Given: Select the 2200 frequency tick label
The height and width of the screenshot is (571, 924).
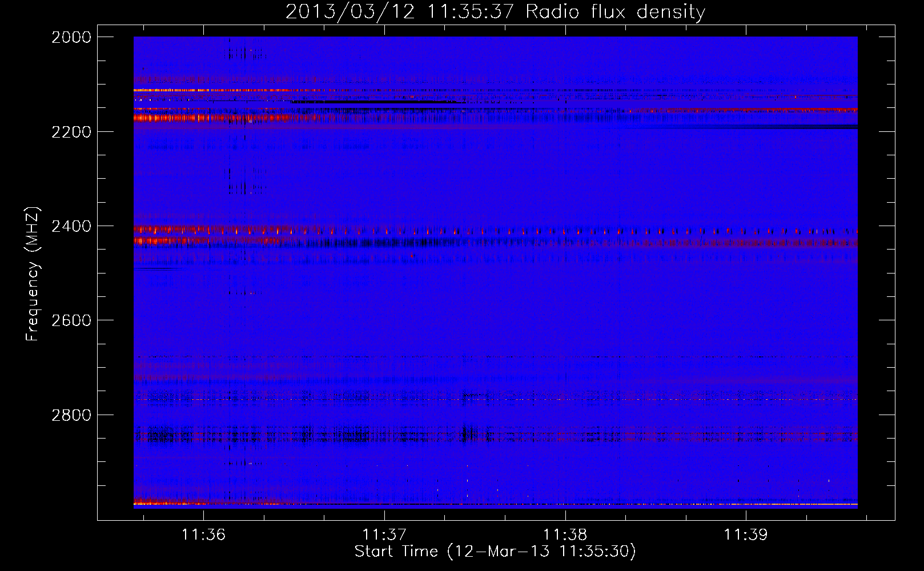Looking at the screenshot, I should coord(71,132).
